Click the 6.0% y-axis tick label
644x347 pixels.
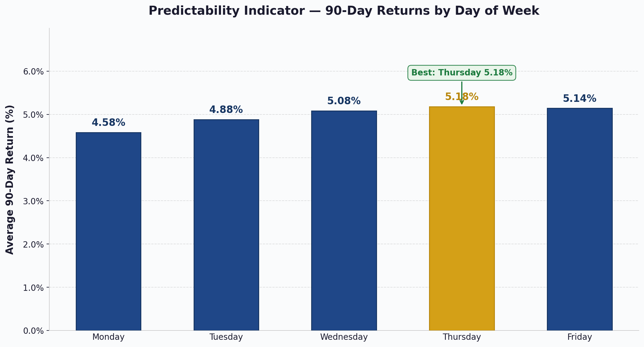click(33, 72)
